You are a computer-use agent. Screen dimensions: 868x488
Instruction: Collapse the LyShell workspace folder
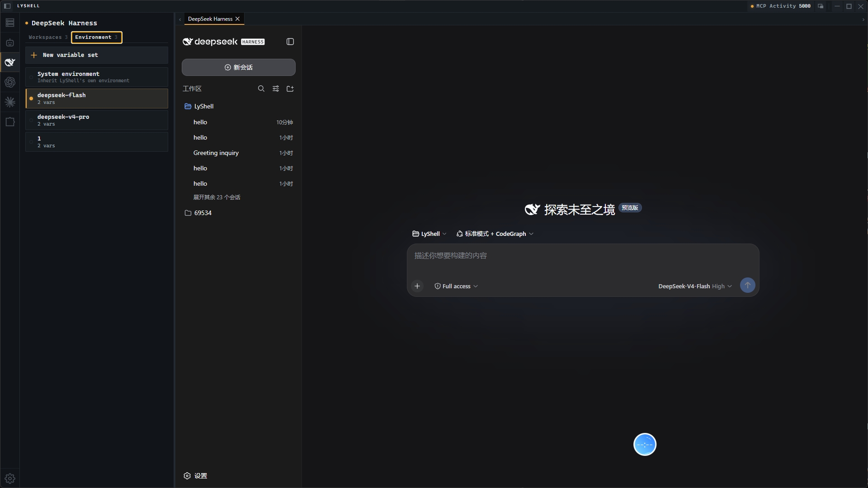[x=199, y=106]
